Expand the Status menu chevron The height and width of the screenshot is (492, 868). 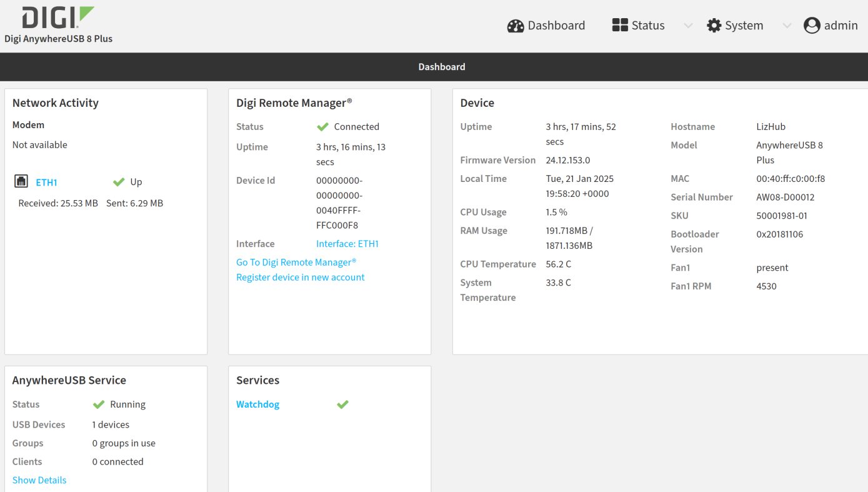(688, 26)
